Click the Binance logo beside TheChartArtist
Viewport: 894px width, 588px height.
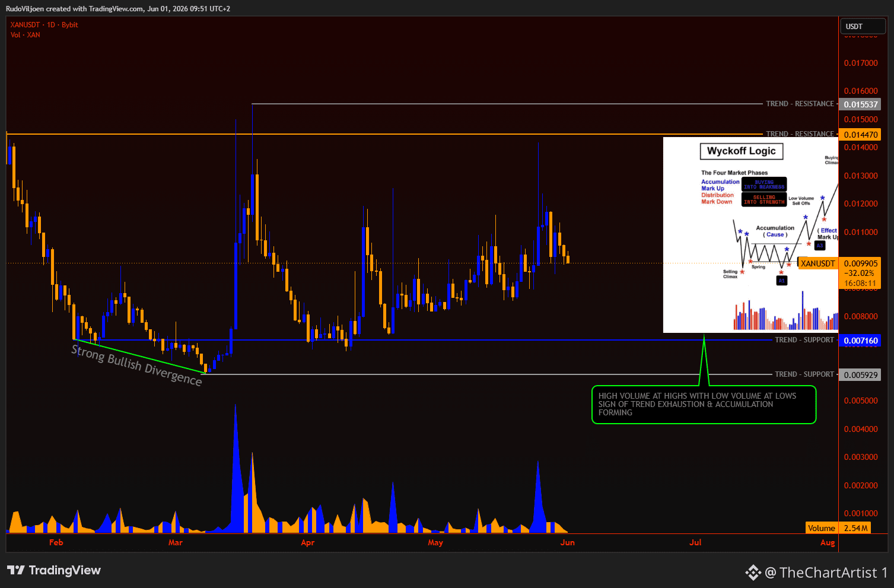[x=753, y=573]
